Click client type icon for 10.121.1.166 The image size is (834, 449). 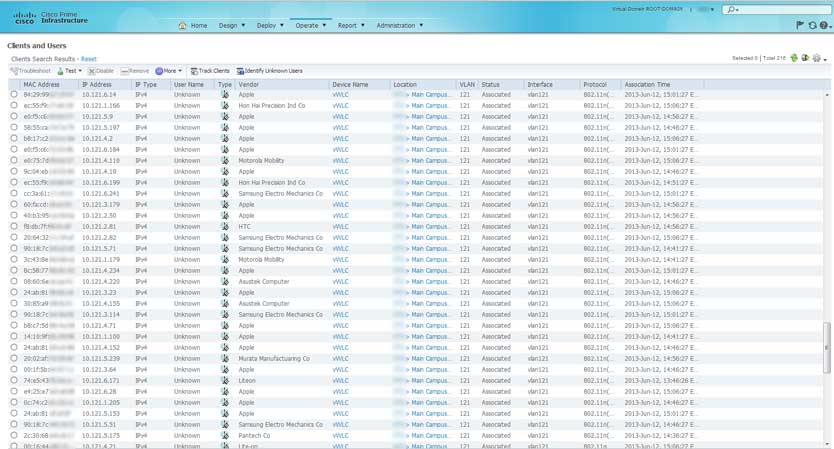pos(225,105)
